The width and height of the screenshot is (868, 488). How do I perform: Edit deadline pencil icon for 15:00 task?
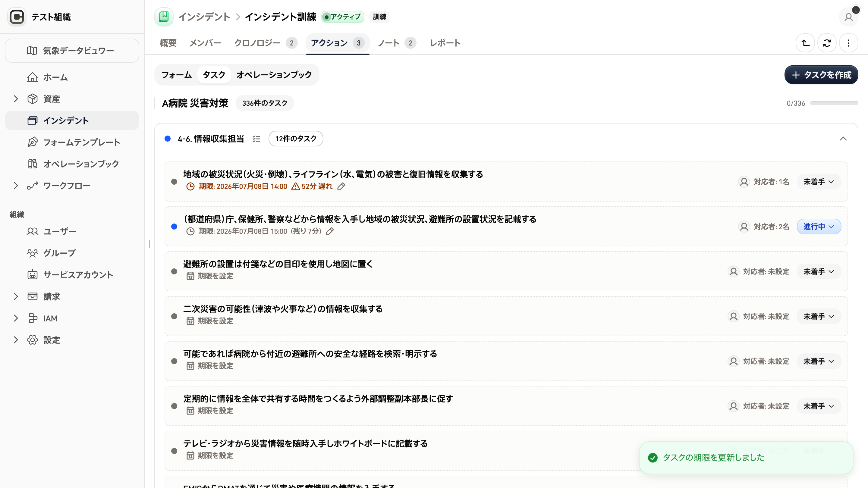click(x=330, y=231)
